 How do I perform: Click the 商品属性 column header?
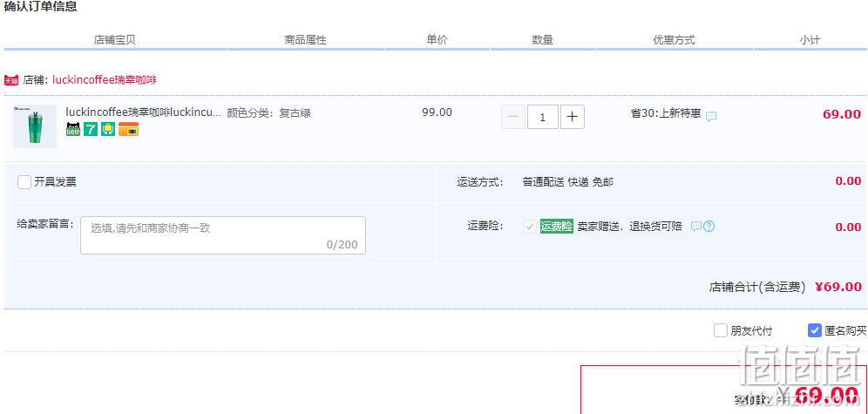point(306,40)
